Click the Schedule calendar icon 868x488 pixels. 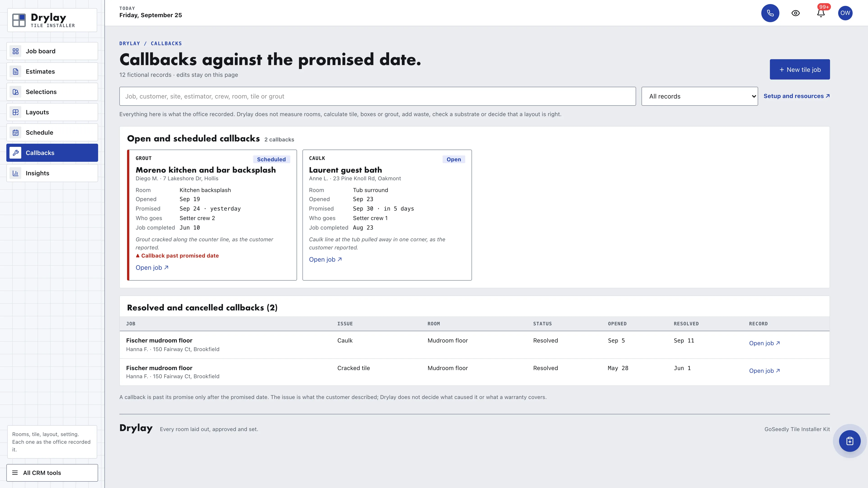(x=16, y=132)
